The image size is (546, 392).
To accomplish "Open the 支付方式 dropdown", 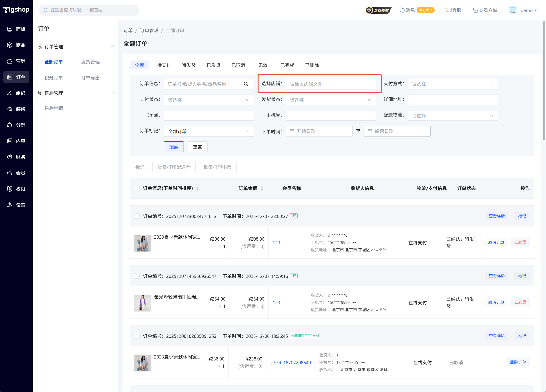I will point(453,84).
